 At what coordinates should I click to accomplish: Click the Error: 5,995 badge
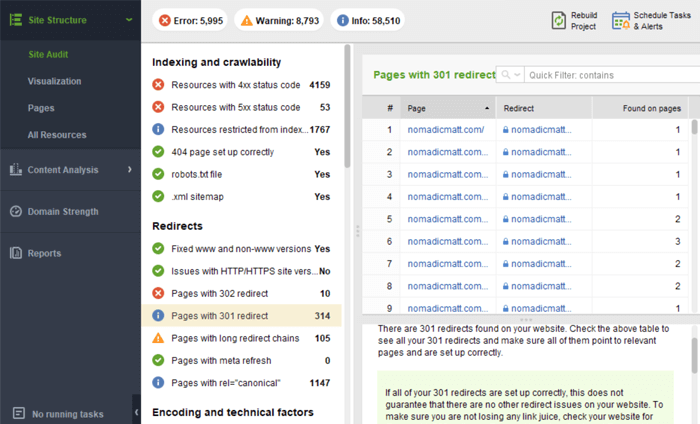pos(190,21)
